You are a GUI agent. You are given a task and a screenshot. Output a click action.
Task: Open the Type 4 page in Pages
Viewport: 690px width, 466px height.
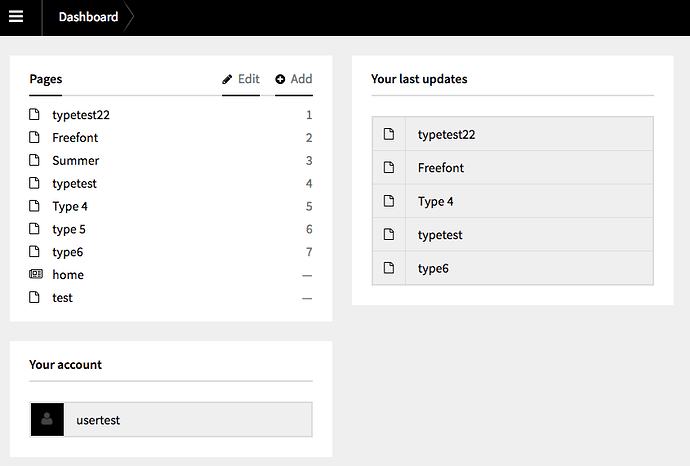click(70, 206)
